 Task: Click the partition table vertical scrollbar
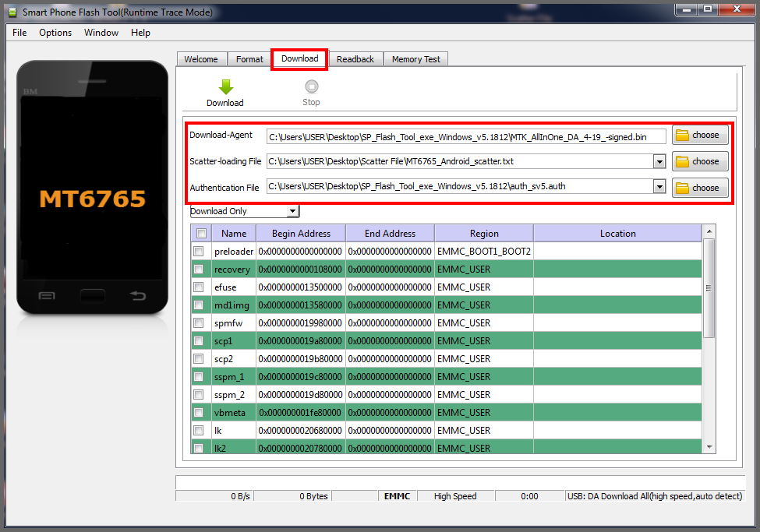pyautogui.click(x=709, y=288)
